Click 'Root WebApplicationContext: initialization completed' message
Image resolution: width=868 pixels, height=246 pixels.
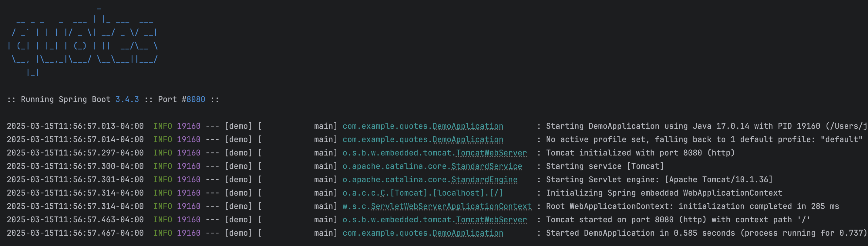pos(692,206)
